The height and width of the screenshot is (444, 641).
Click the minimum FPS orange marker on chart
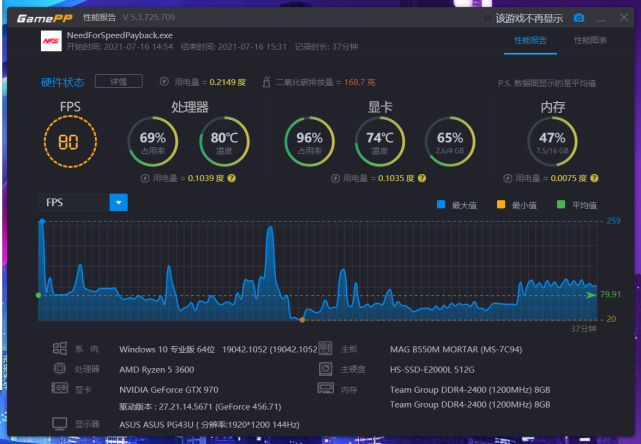click(x=302, y=320)
